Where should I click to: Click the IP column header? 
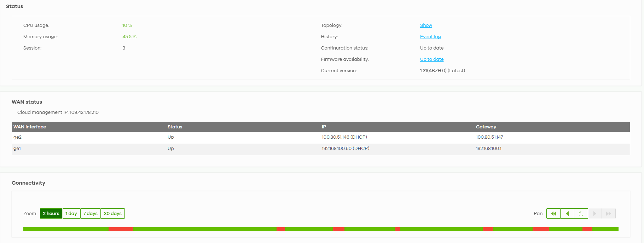coord(324,127)
